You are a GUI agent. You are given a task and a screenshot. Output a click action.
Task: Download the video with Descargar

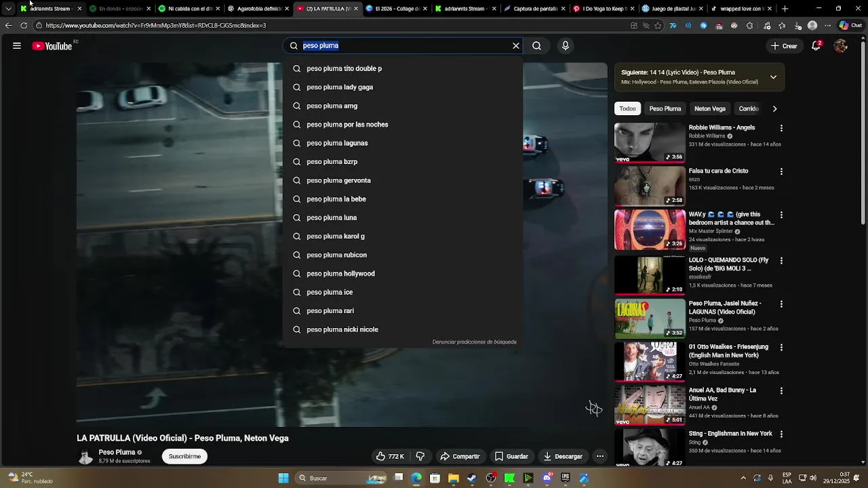(x=563, y=456)
